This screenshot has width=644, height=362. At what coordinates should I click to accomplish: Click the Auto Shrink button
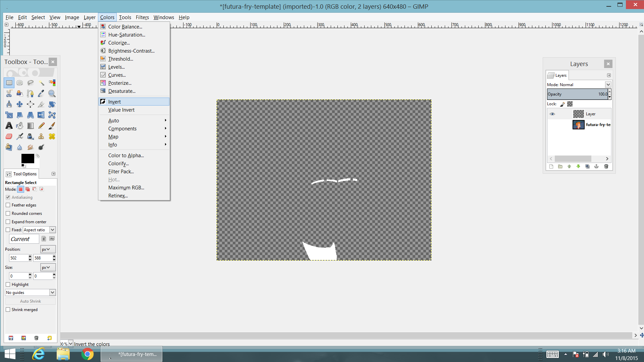pos(30,301)
